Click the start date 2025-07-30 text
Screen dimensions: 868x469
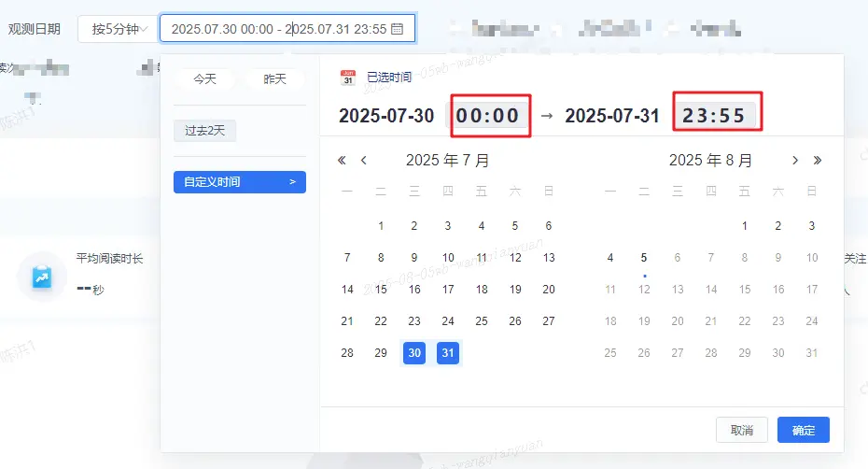point(386,115)
